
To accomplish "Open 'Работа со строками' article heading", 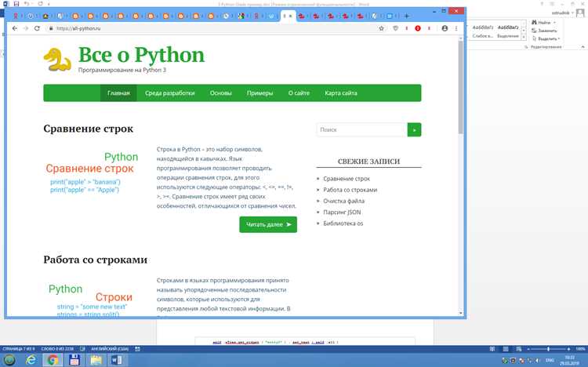I will click(95, 260).
